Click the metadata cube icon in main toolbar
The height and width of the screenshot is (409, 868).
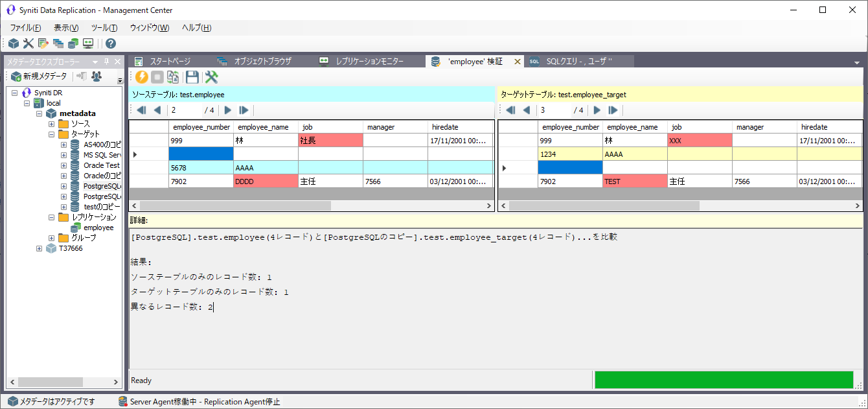[14, 43]
